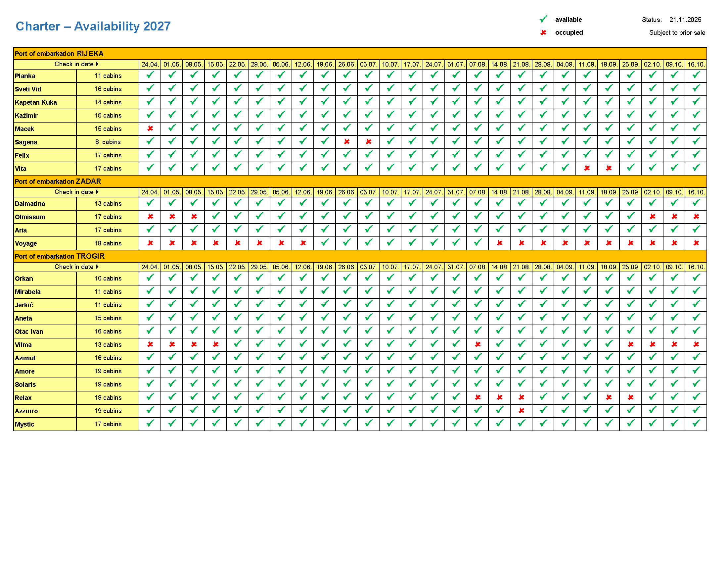
Task: Click Zadar's Check in date arrow
Action: (97, 192)
